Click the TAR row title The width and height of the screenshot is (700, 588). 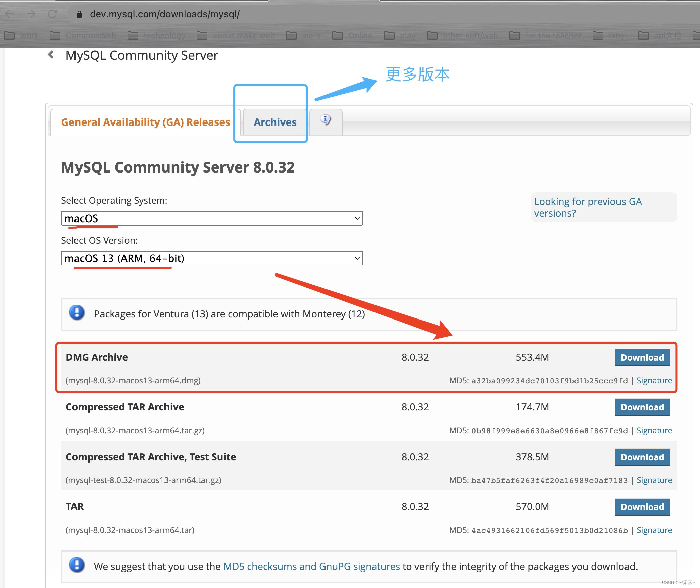74,507
